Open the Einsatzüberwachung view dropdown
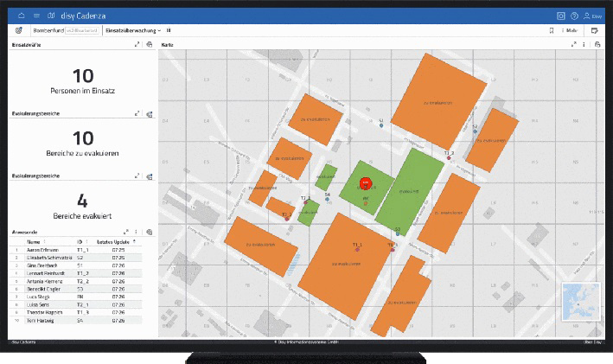 (133, 30)
